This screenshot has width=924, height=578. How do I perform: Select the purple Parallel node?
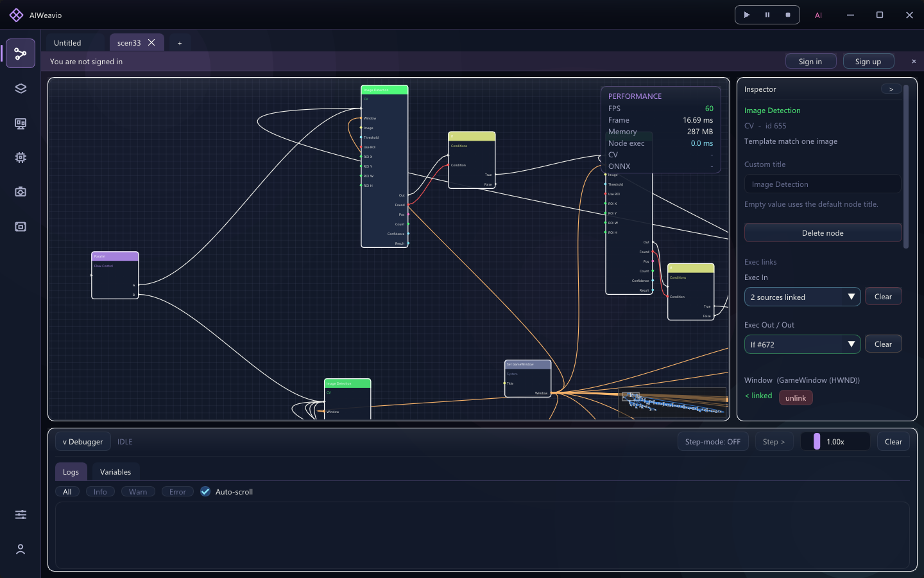click(115, 276)
